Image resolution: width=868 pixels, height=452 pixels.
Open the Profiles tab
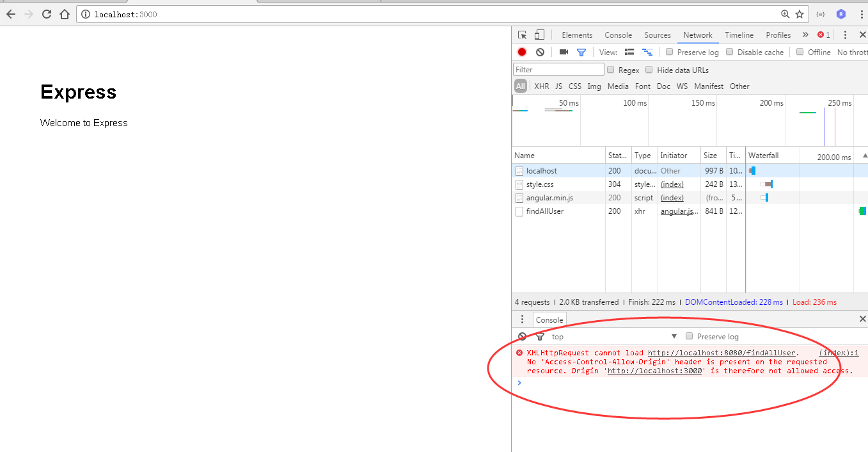[x=778, y=35]
